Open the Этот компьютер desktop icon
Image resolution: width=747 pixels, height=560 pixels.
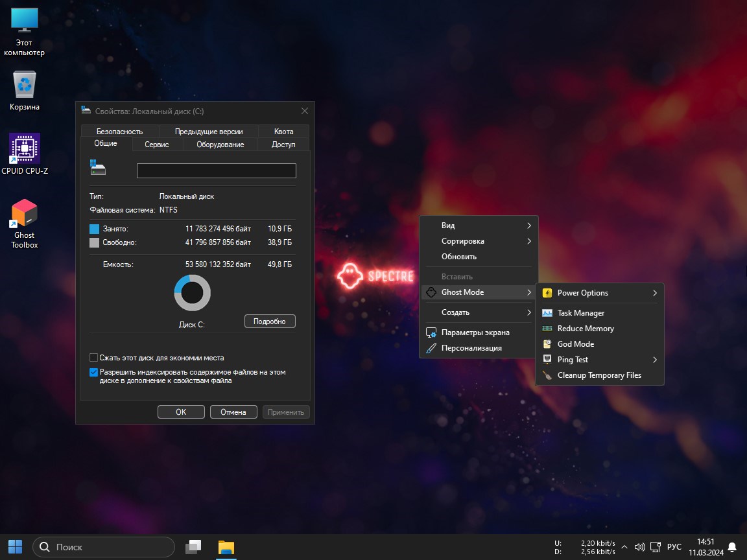coord(24,21)
